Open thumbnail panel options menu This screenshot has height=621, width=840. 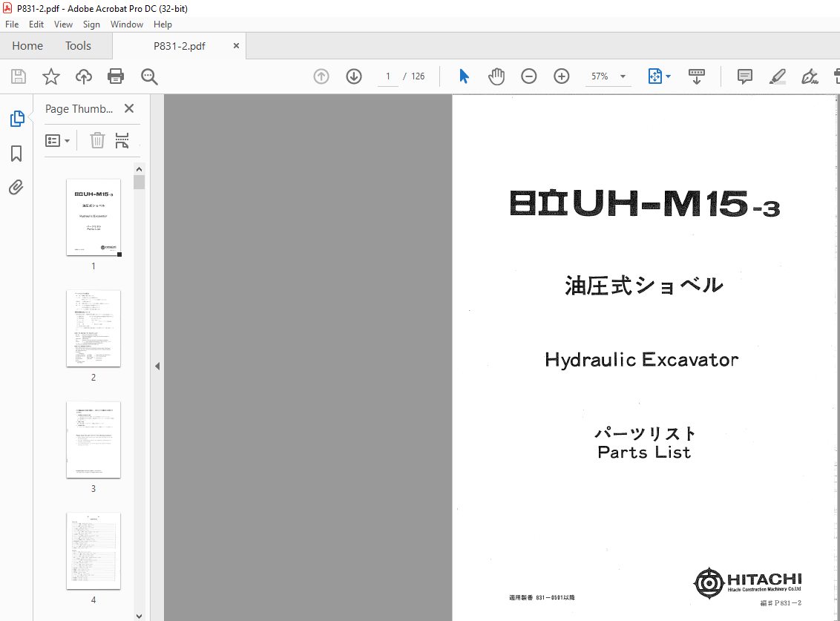pos(57,141)
